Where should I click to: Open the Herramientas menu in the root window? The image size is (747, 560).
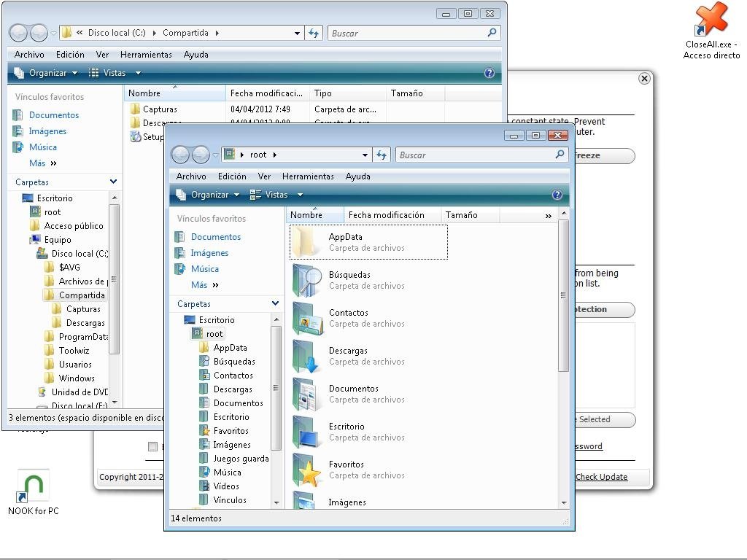point(308,176)
